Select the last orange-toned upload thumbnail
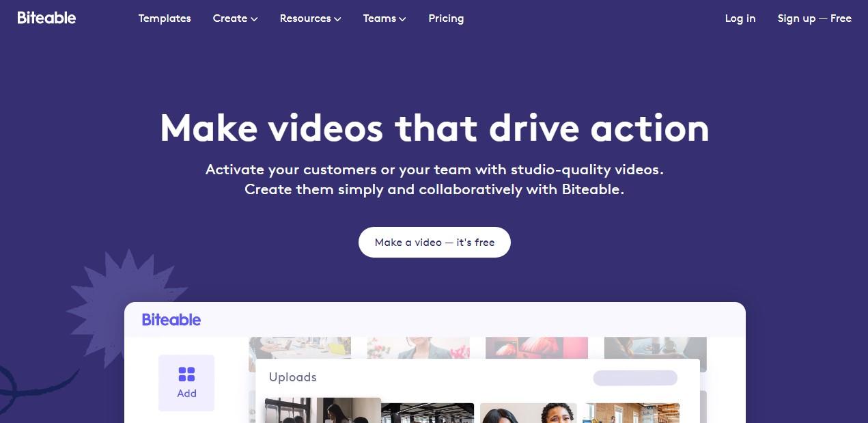868x423 pixels. pos(632,413)
